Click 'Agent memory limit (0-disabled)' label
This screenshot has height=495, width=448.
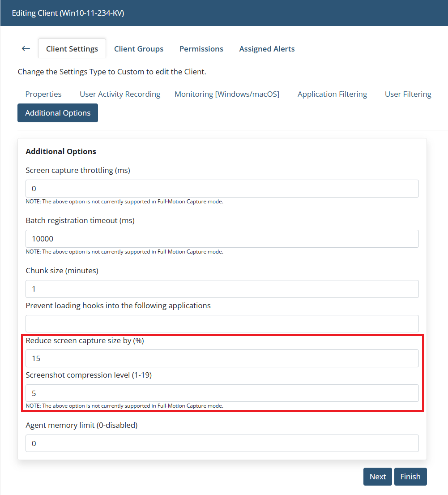pos(82,425)
